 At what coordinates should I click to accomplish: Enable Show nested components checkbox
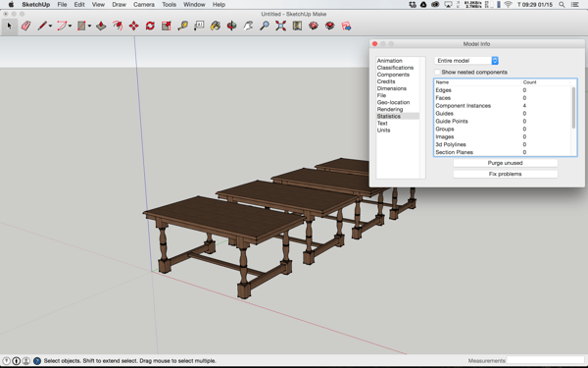pos(437,72)
